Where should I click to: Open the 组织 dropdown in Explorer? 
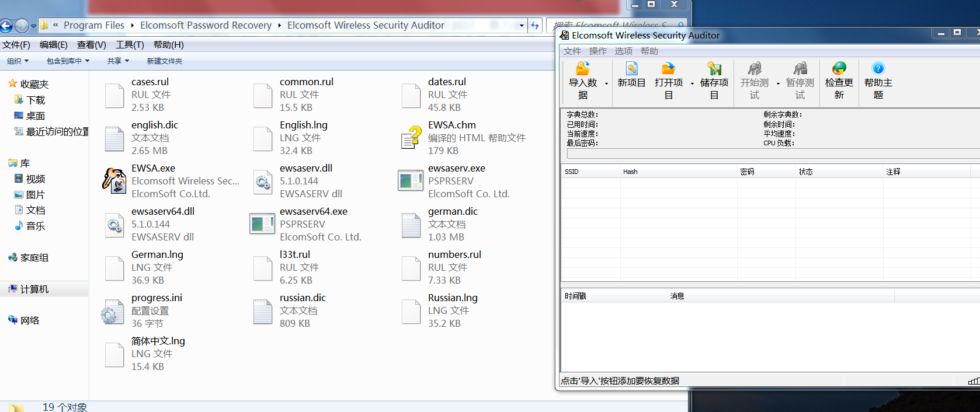[18, 61]
